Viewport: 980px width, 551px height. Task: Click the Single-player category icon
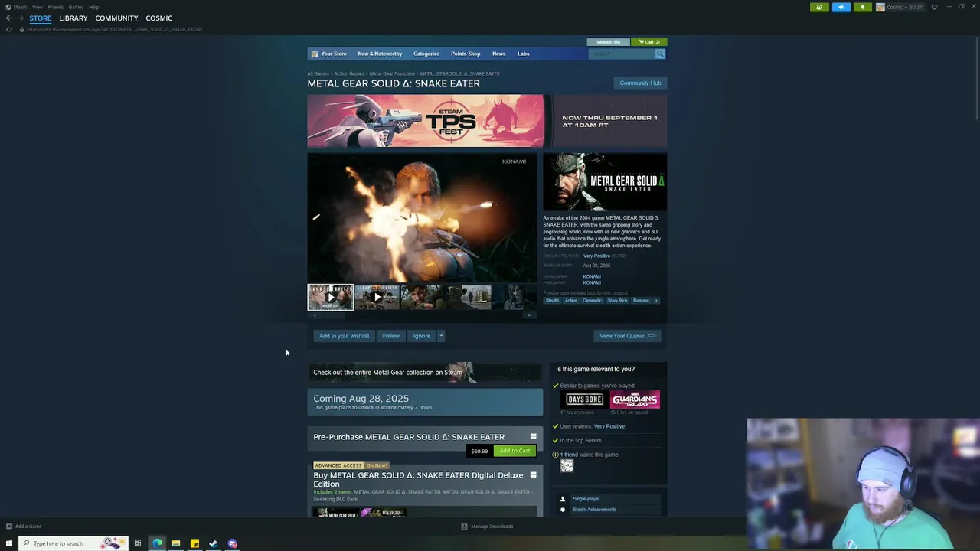[x=563, y=499]
